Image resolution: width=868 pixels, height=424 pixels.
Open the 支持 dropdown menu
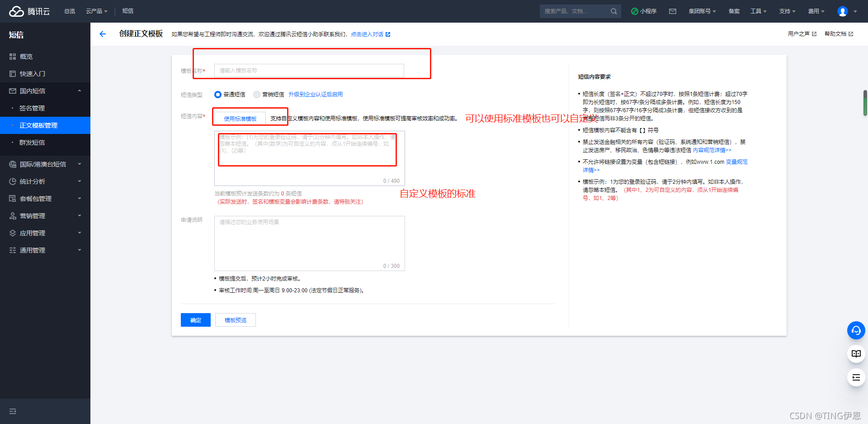[787, 11]
